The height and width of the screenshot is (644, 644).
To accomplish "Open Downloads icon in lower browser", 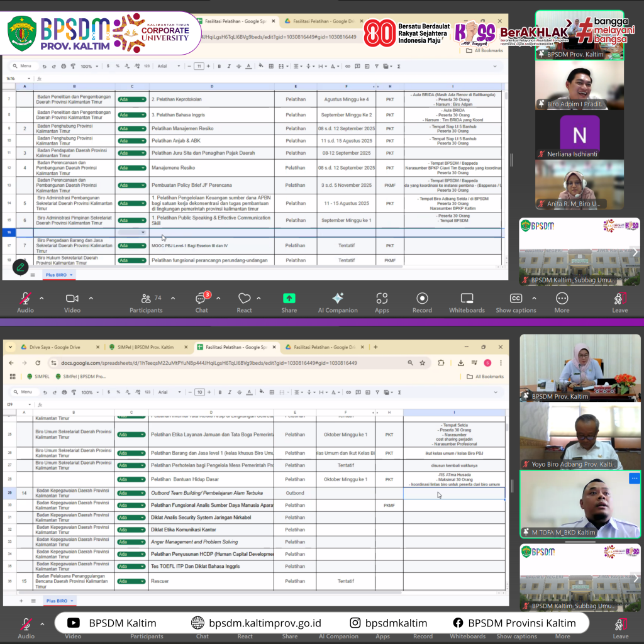I will (x=461, y=363).
